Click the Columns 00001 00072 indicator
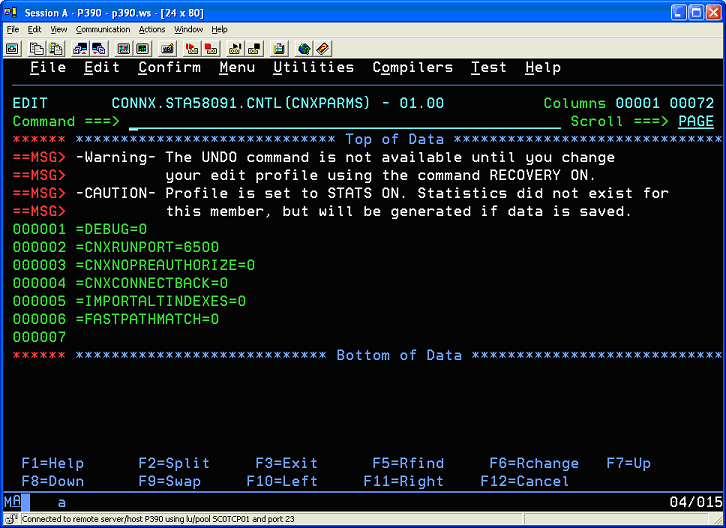 (x=629, y=103)
